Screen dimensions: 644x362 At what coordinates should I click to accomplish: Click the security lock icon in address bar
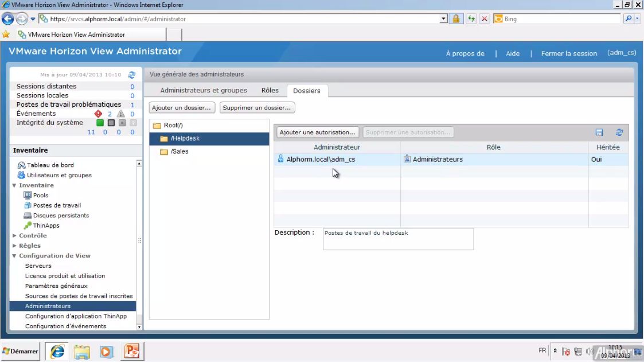click(x=456, y=18)
